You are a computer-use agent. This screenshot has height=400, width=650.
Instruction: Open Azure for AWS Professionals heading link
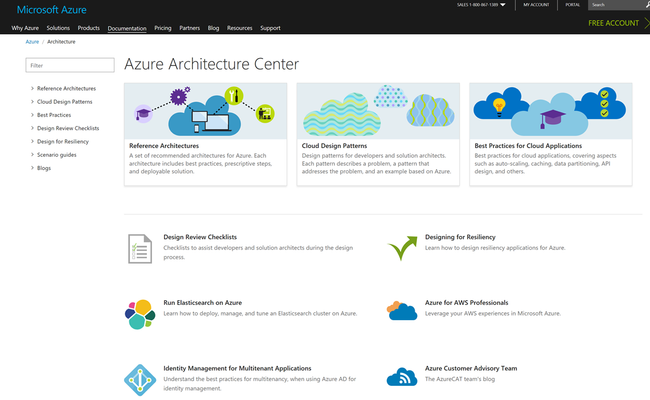(466, 303)
